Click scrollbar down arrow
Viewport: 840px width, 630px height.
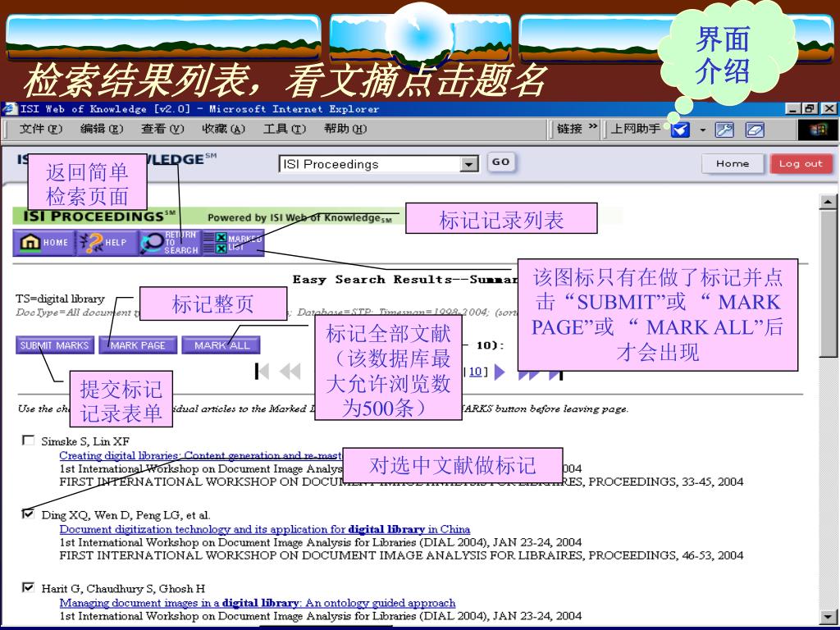coord(828,617)
